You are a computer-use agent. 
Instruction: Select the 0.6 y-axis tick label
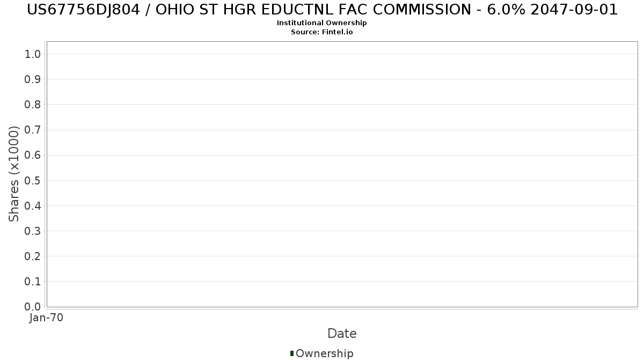click(x=33, y=155)
